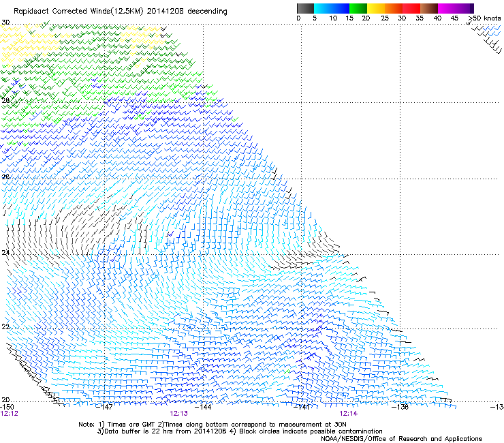Click the longitude label -141
Screen dimensions: 504x443
click(302, 407)
